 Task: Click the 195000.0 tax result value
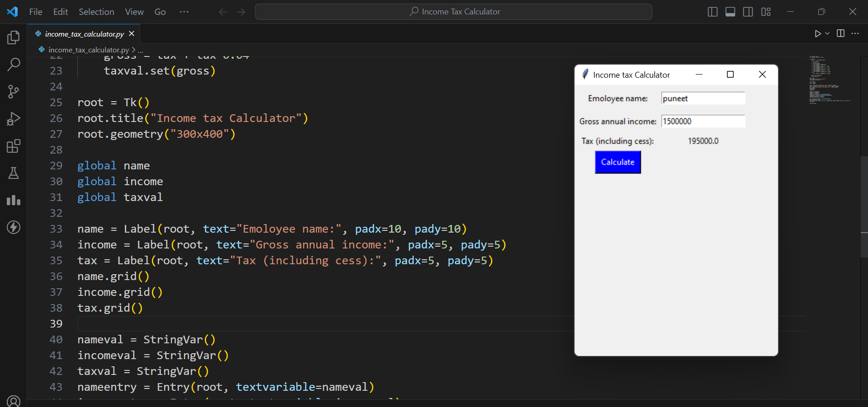pyautogui.click(x=703, y=141)
